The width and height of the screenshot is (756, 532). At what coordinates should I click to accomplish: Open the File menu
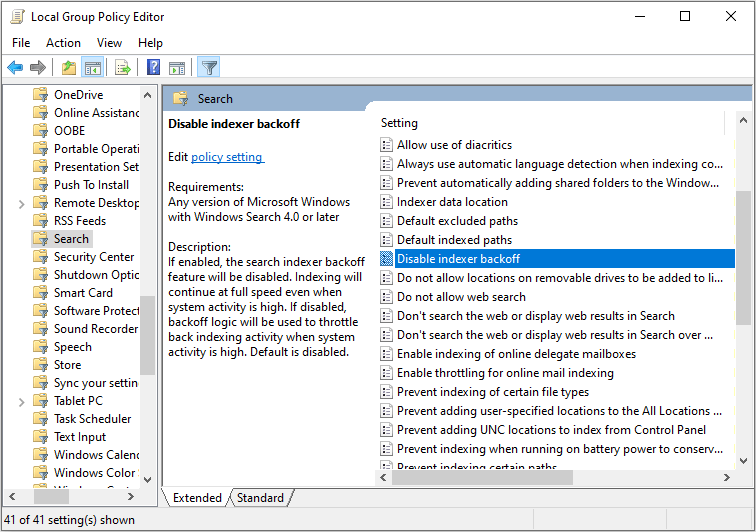tap(21, 43)
